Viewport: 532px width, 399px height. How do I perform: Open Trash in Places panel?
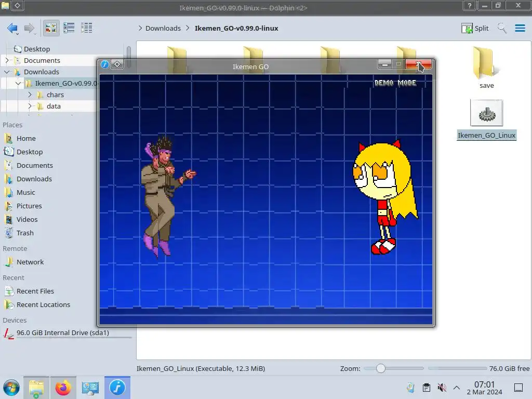[x=25, y=233]
